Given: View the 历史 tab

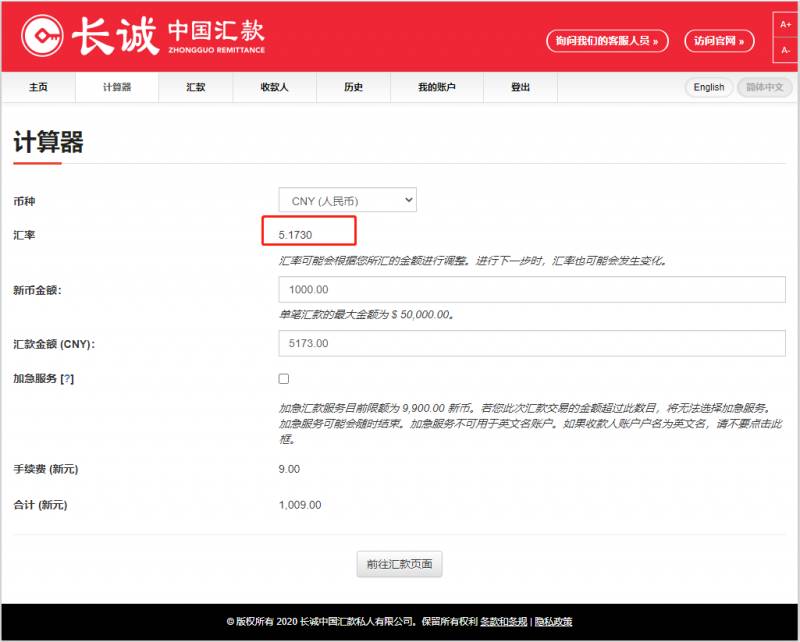Looking at the screenshot, I should pos(353,87).
